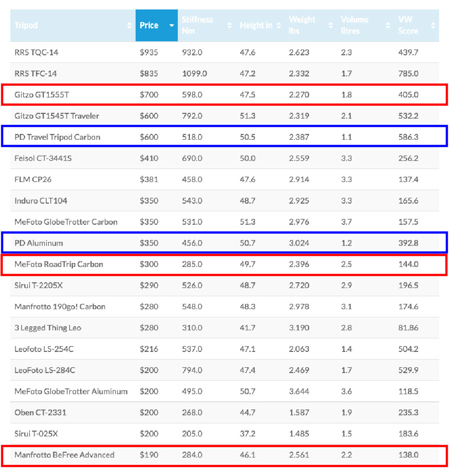Click the Manfrotto BeFree Advanced name
Screen dimensions: 449x476
click(64, 455)
